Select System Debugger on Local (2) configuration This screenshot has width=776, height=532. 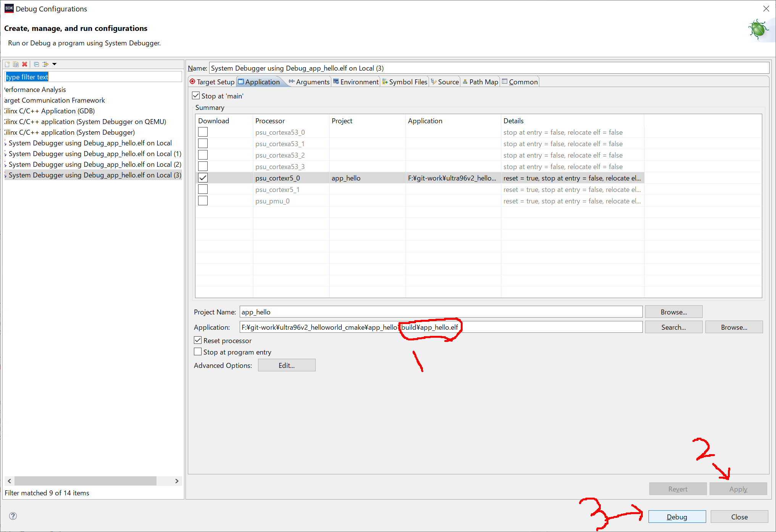95,164
